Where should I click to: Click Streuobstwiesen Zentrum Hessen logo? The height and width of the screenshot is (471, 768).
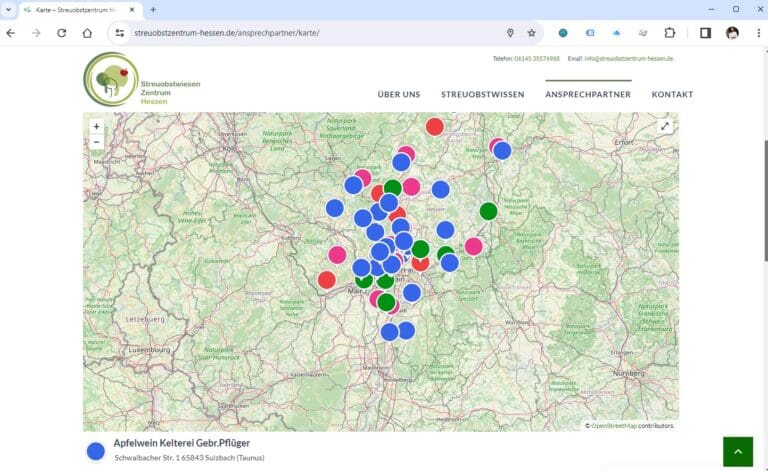(142, 80)
